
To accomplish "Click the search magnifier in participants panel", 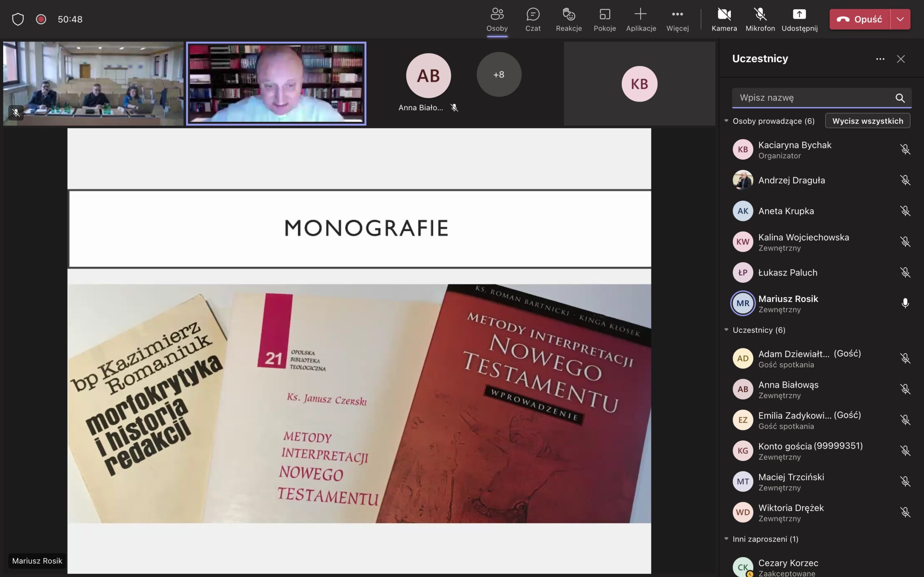I will 900,98.
